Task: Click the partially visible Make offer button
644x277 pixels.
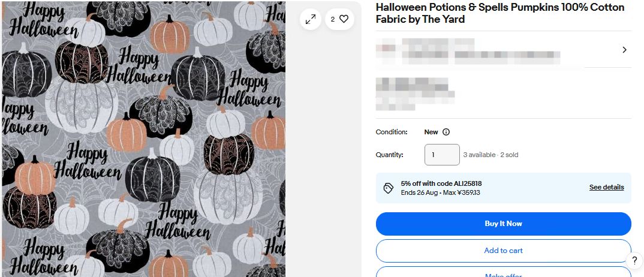Action: coord(503,273)
